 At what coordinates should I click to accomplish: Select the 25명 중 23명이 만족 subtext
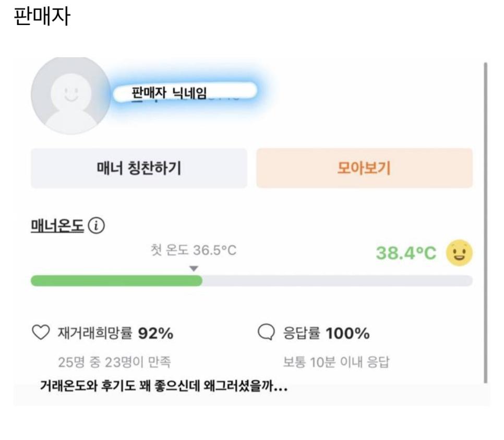pos(114,361)
